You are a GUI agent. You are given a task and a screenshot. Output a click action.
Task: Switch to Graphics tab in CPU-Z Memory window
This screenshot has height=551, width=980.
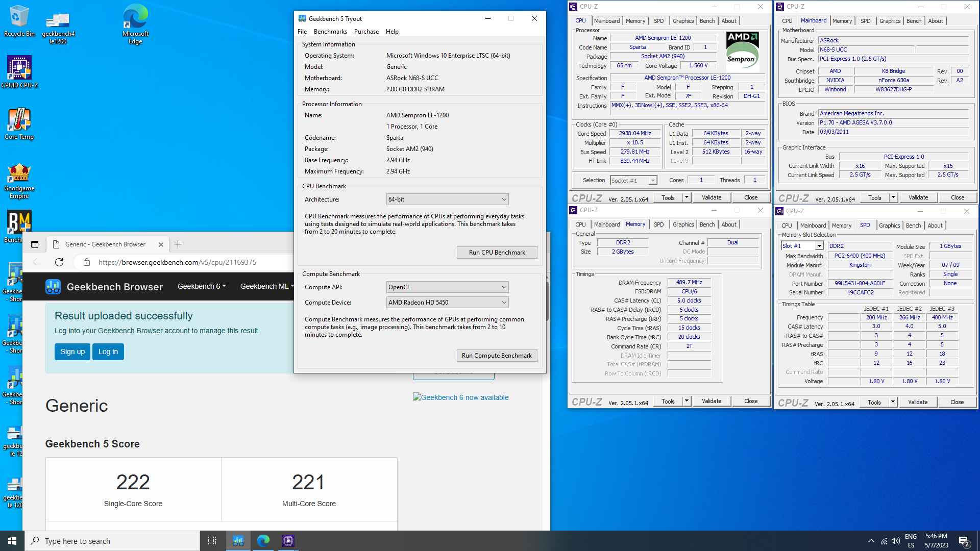coord(683,224)
